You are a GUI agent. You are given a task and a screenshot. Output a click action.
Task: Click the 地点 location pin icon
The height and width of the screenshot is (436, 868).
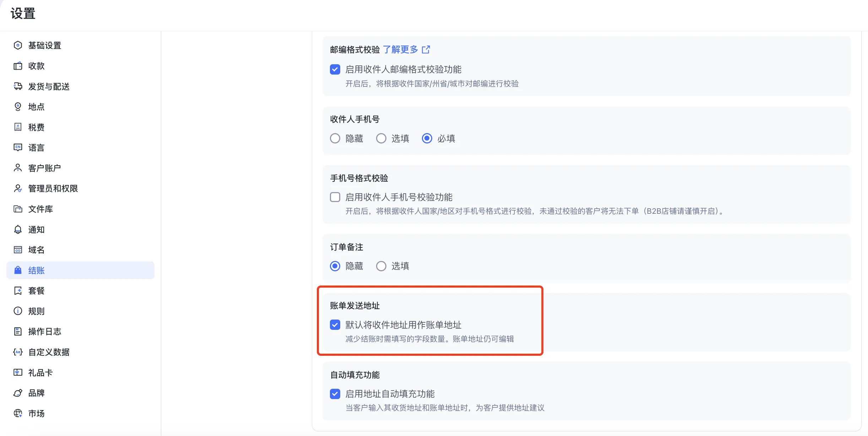tap(18, 107)
